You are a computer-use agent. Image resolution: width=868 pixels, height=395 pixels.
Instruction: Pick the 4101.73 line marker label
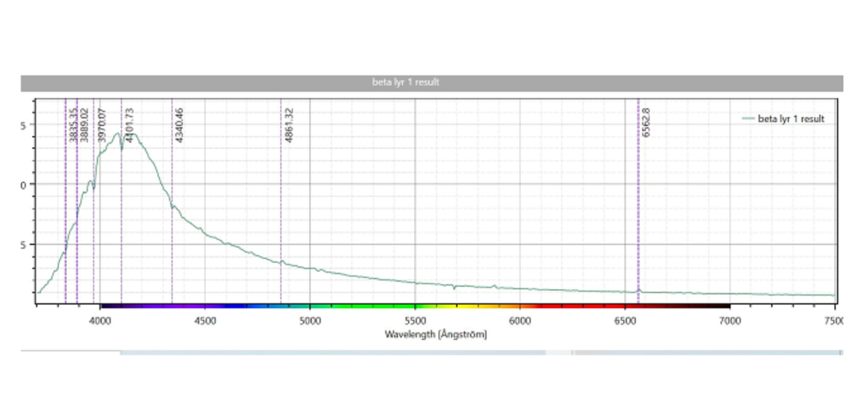130,125
